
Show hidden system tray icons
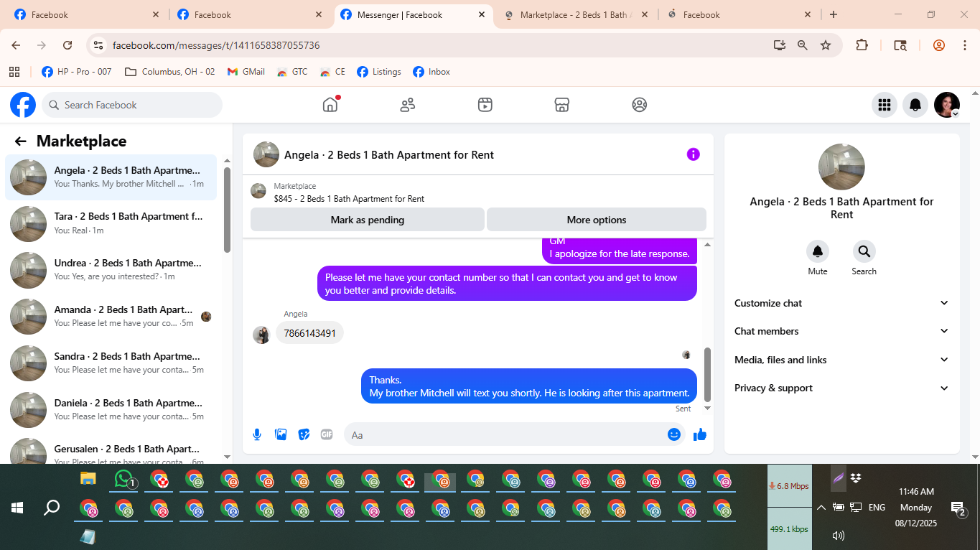coord(821,508)
